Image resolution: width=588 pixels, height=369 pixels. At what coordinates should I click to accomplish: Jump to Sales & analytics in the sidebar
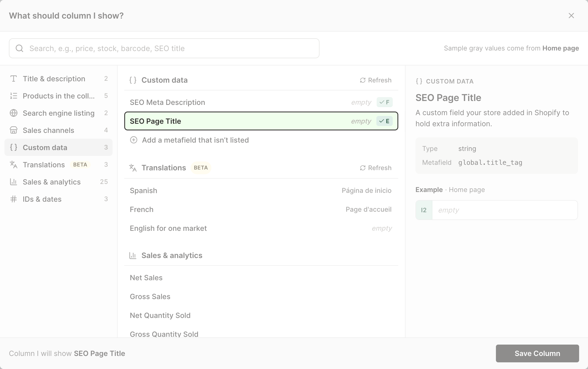(59, 182)
